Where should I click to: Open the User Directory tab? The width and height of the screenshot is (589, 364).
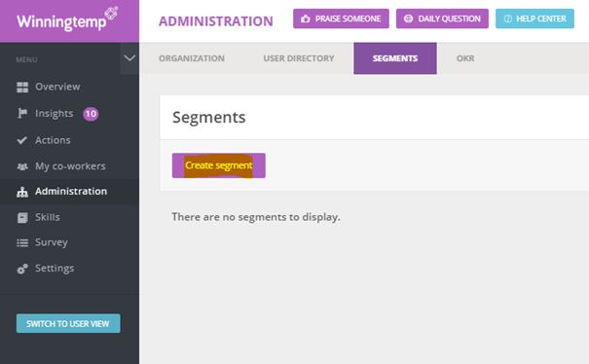[299, 58]
